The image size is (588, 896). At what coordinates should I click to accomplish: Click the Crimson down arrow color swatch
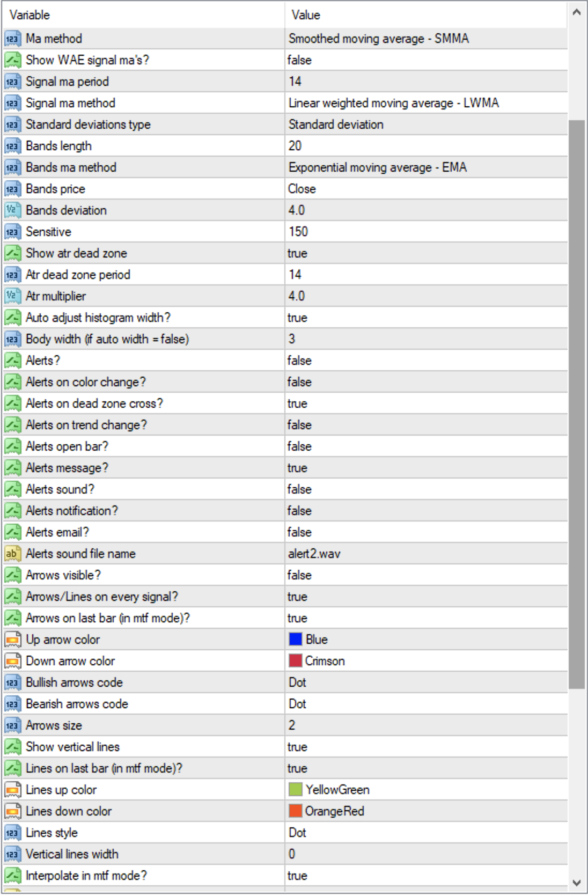click(296, 661)
